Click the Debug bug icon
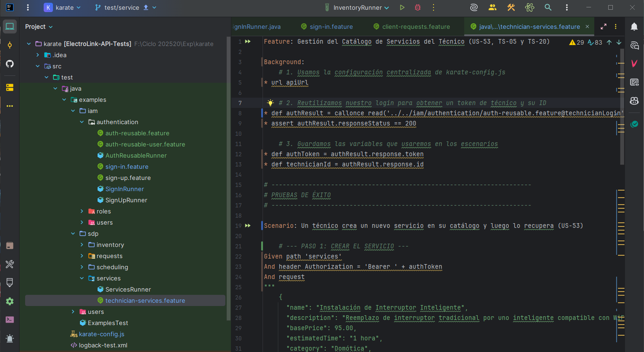The width and height of the screenshot is (644, 352). (x=418, y=8)
